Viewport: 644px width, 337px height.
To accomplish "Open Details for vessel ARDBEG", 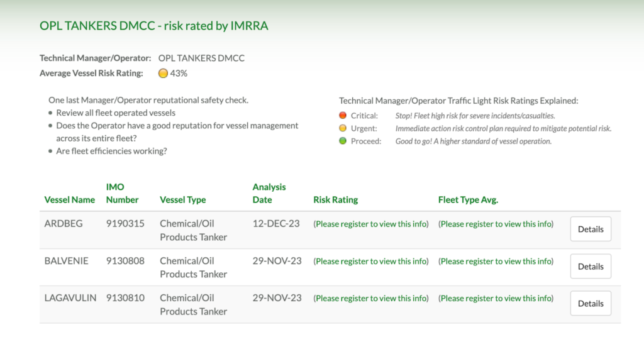I will point(590,229).
